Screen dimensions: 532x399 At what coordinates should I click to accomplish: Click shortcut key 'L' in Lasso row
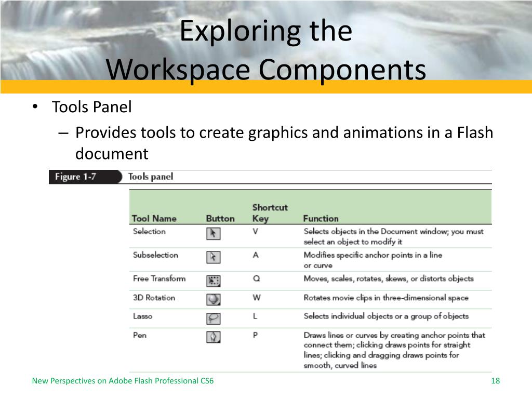255,316
